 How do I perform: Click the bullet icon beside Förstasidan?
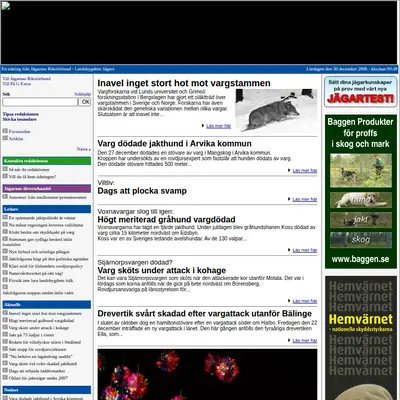(5, 131)
